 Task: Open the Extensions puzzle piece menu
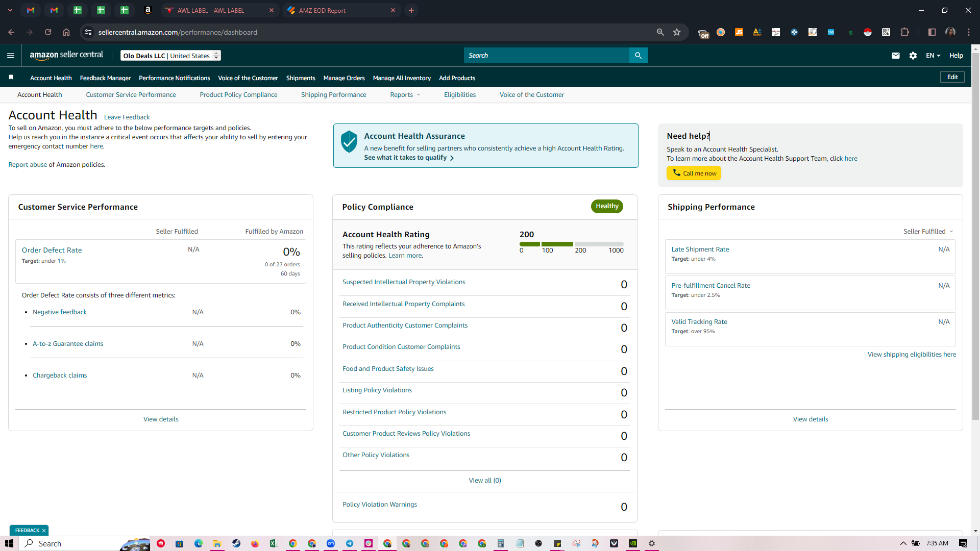[x=904, y=32]
